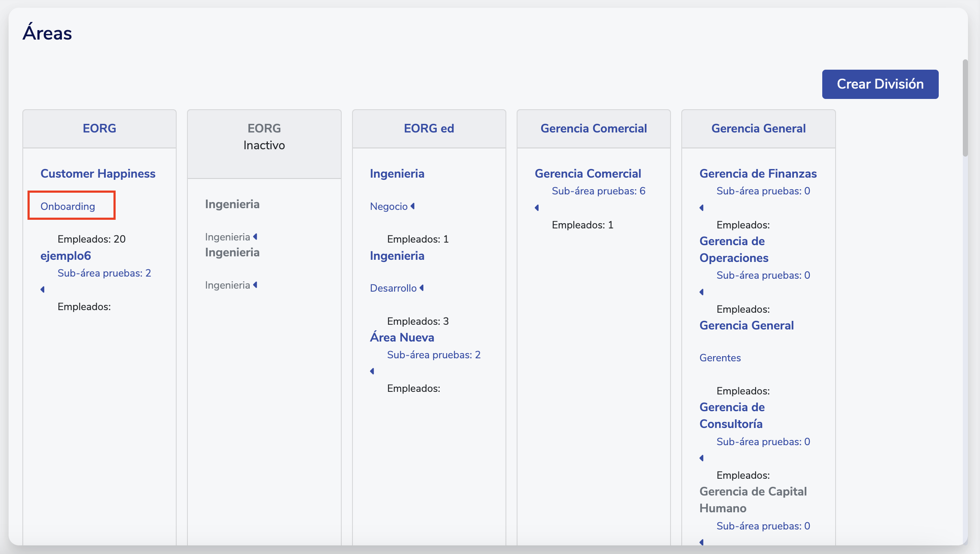Open the Onboarding sub-area link

point(68,206)
